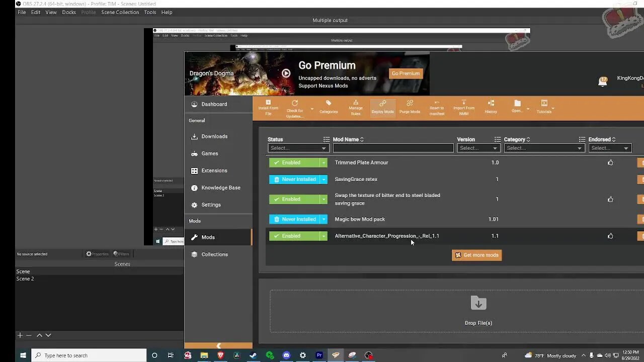Screen dimensions: 644x362
Task: Click the Filters button in OBS
Action: coord(121,254)
